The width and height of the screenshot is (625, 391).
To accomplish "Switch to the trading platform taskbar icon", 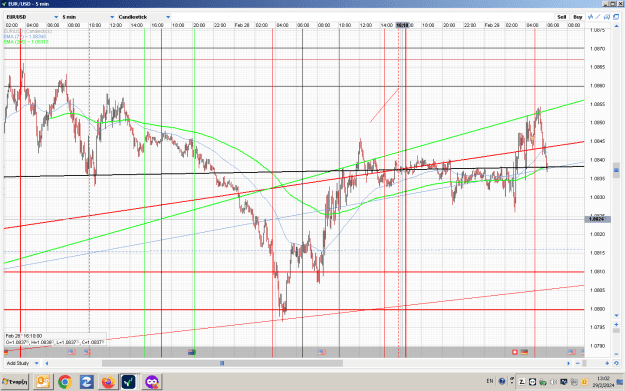I will 129,382.
